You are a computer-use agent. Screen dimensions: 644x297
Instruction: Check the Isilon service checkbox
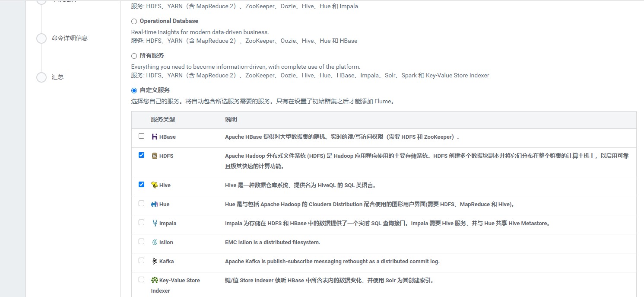pos(141,241)
